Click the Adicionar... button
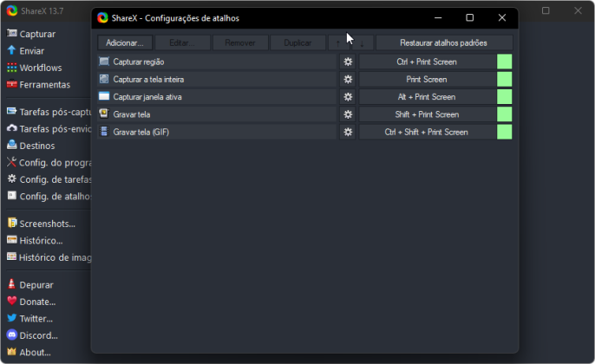The image size is (595, 364). tap(125, 42)
